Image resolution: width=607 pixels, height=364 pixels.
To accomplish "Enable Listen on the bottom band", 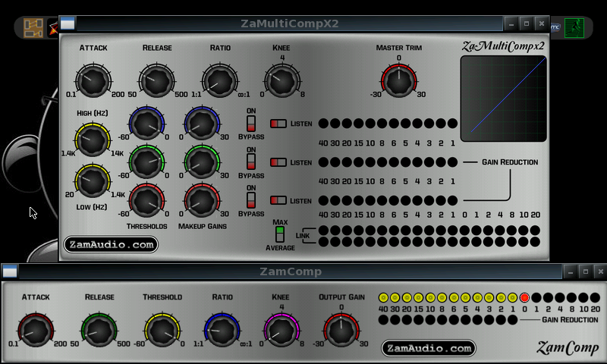I will tap(278, 200).
